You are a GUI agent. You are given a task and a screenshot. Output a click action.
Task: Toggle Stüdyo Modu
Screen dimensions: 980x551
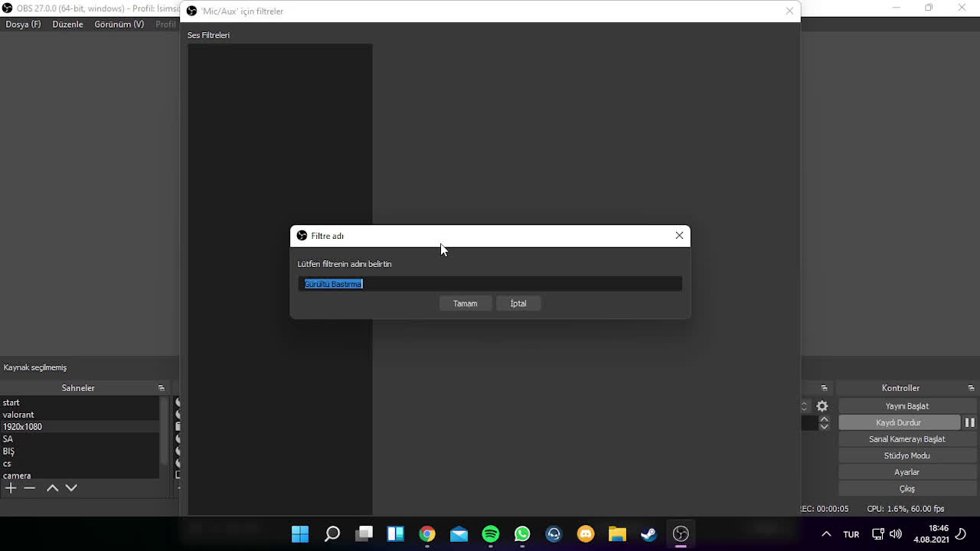[906, 455]
